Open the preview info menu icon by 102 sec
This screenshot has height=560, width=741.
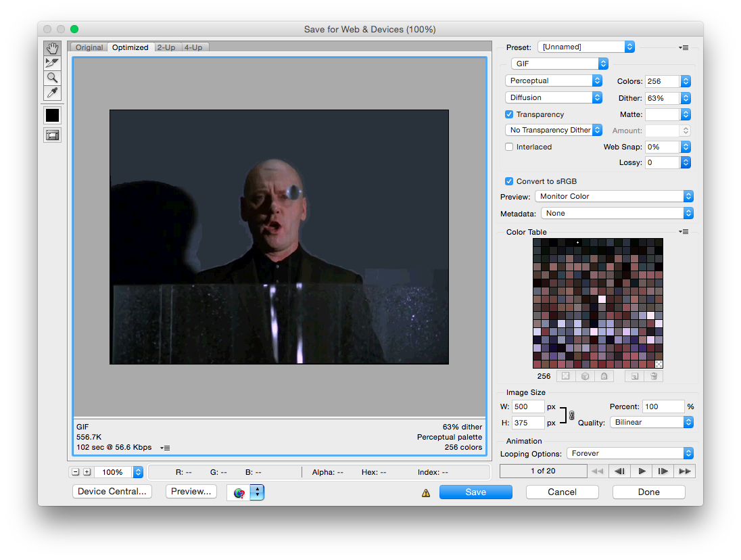tap(165, 448)
